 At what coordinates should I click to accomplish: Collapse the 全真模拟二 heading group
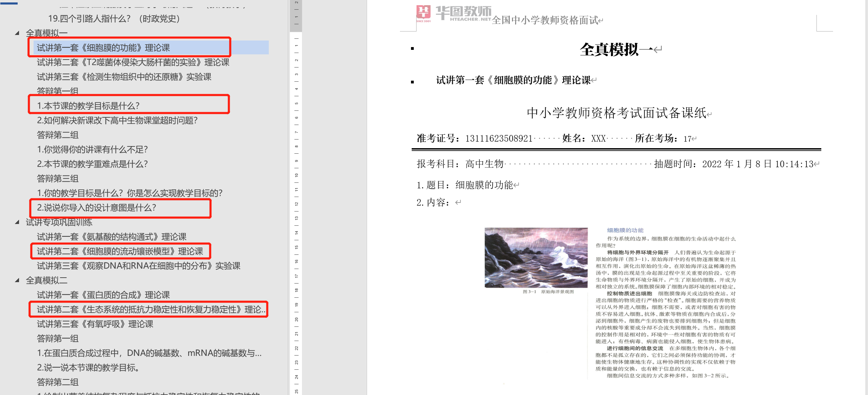tap(17, 280)
